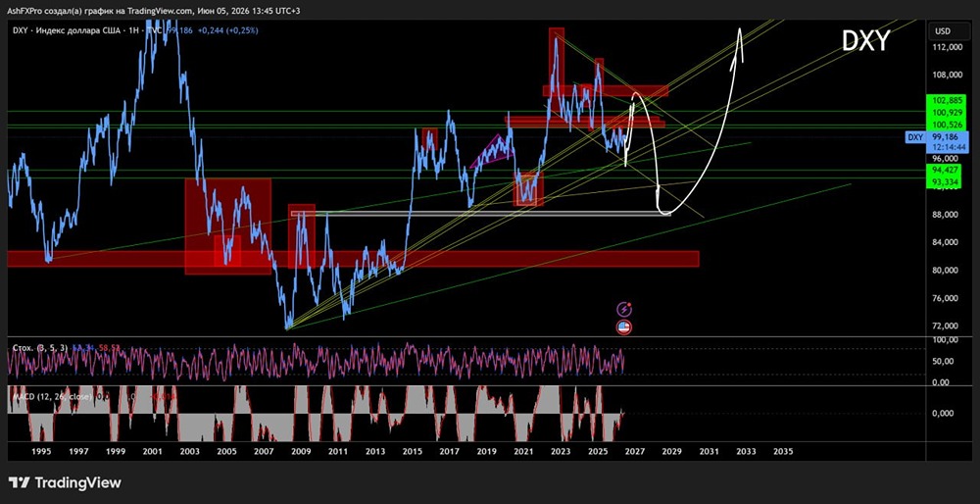The height and width of the screenshot is (504, 980).
Task: Click the 2001 label on the time axis
Action: pos(152,451)
